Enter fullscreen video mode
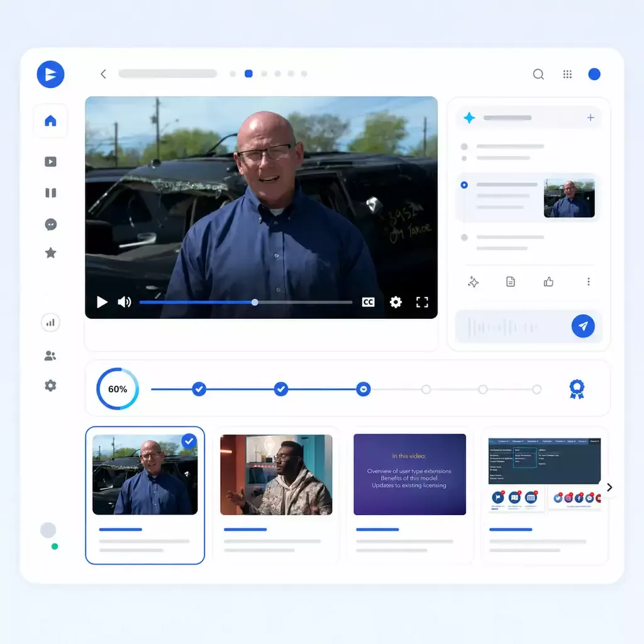Image resolution: width=644 pixels, height=644 pixels. (x=422, y=303)
